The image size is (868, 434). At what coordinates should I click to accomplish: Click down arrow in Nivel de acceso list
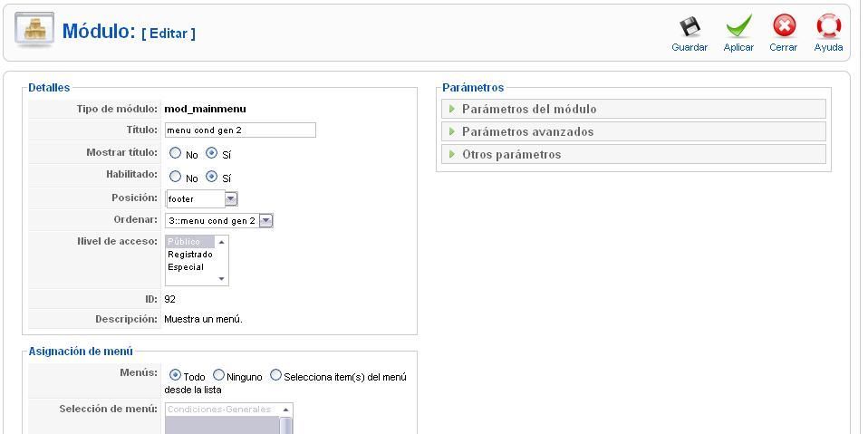[x=221, y=279]
